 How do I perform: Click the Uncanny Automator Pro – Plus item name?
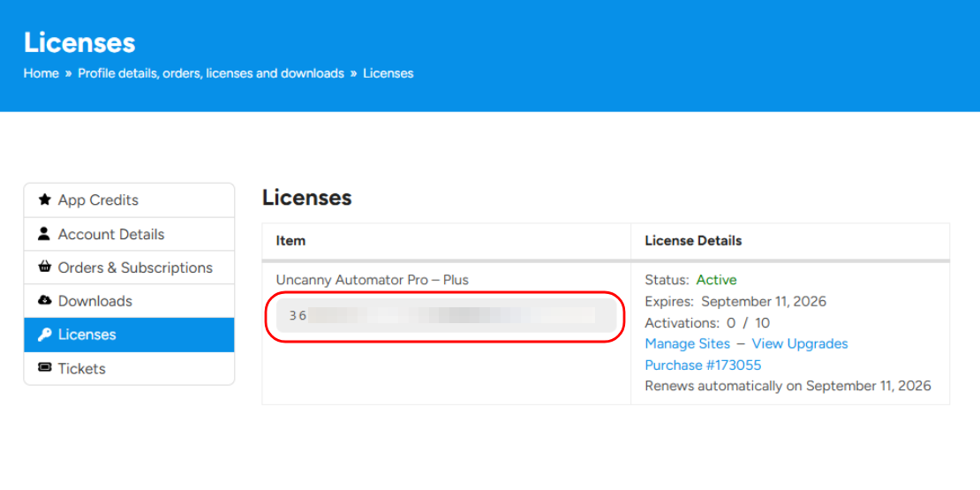(373, 280)
